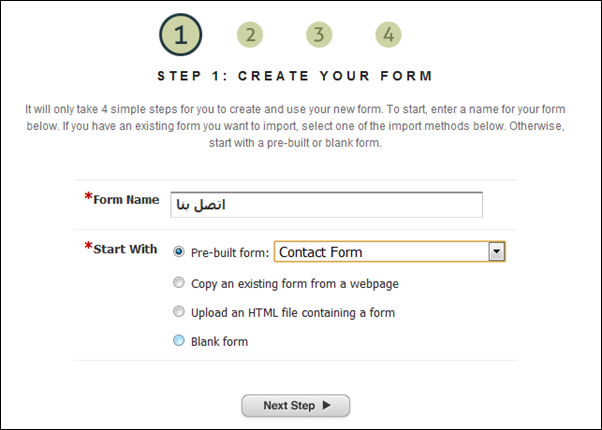Select the Pre-built form radio button

[x=179, y=253]
